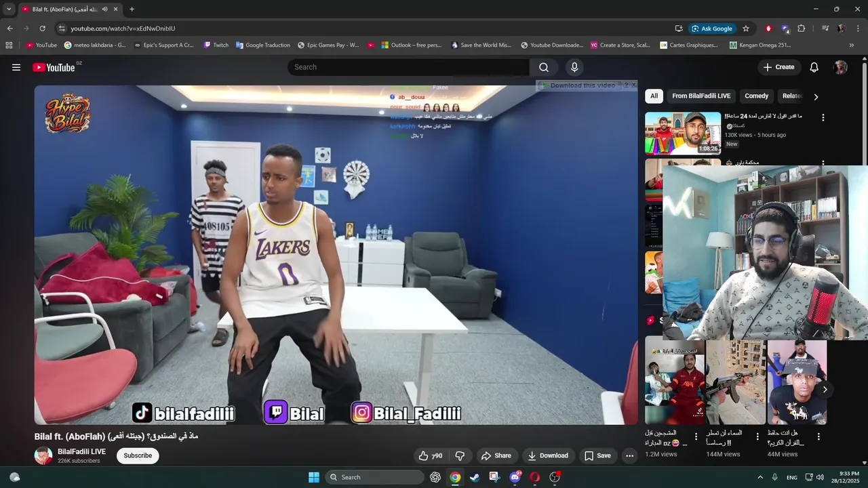Click the YouTube search magnifier button

(544, 67)
